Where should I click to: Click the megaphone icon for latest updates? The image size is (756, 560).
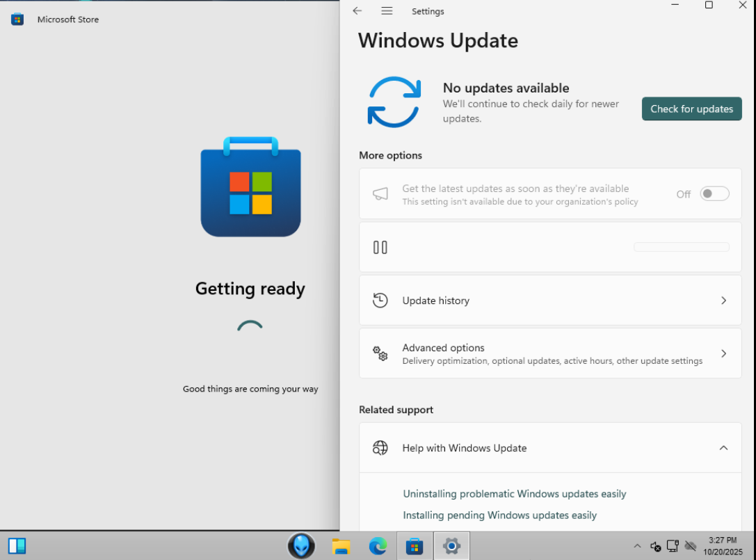click(380, 194)
